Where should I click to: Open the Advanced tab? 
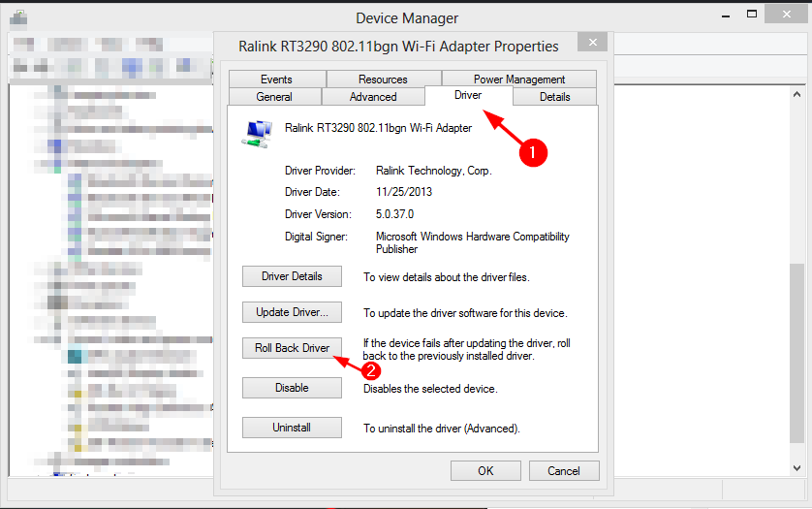coord(373,97)
